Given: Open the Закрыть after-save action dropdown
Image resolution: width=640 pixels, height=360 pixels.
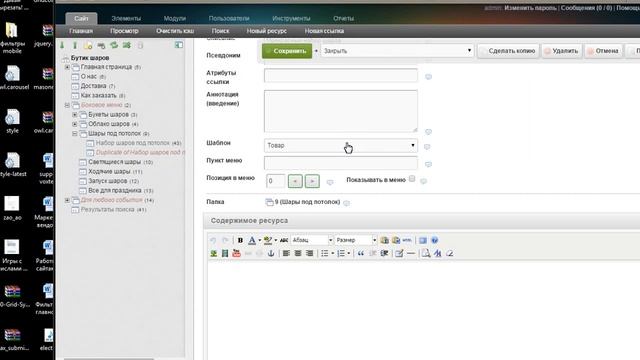Looking at the screenshot, I should click(397, 51).
